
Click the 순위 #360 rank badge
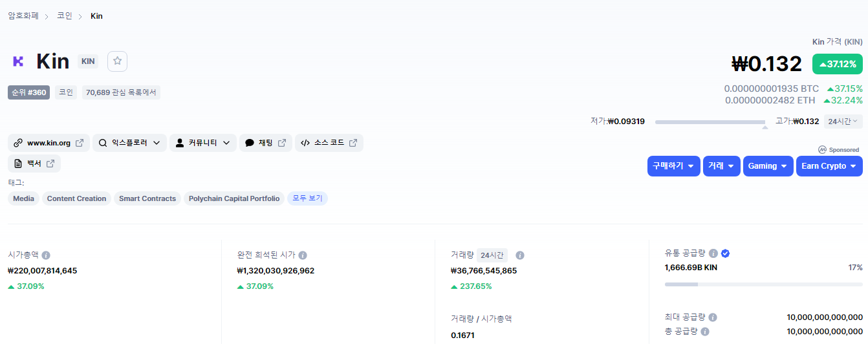[x=29, y=92]
